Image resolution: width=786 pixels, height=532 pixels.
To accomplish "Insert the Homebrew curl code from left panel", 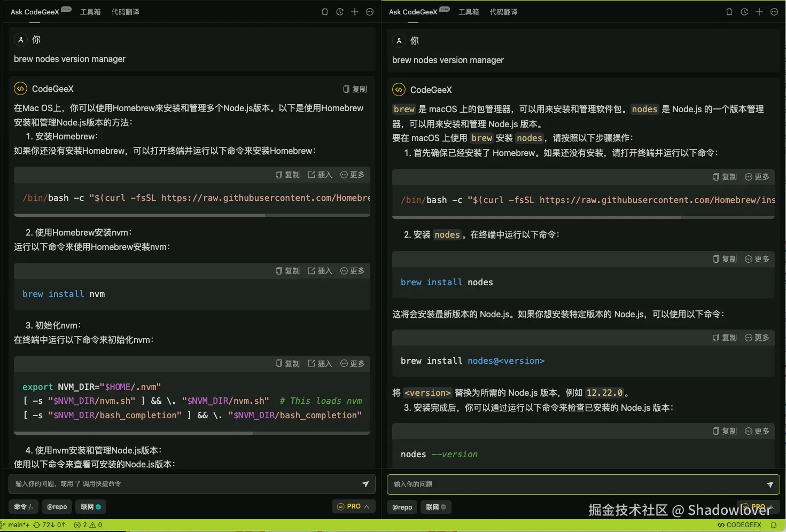I will [x=320, y=175].
